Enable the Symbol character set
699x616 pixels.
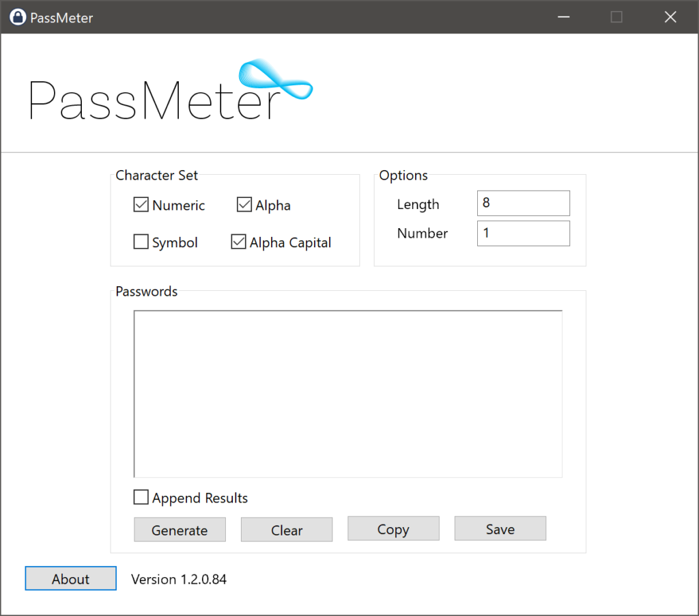coord(141,241)
